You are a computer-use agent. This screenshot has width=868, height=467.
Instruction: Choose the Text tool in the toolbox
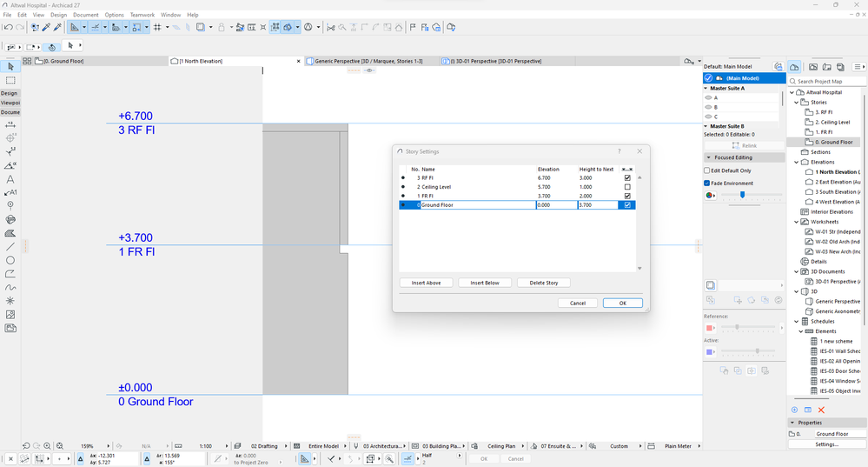tap(10, 178)
